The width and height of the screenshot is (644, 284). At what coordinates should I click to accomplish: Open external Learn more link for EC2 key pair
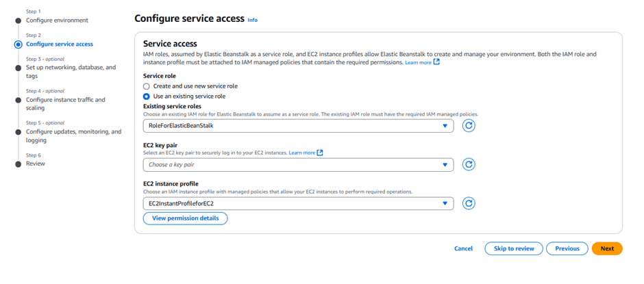[x=306, y=153]
